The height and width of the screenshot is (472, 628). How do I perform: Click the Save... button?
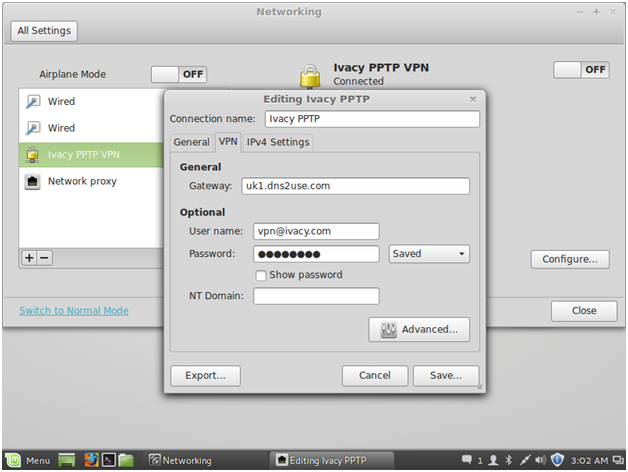click(x=446, y=376)
